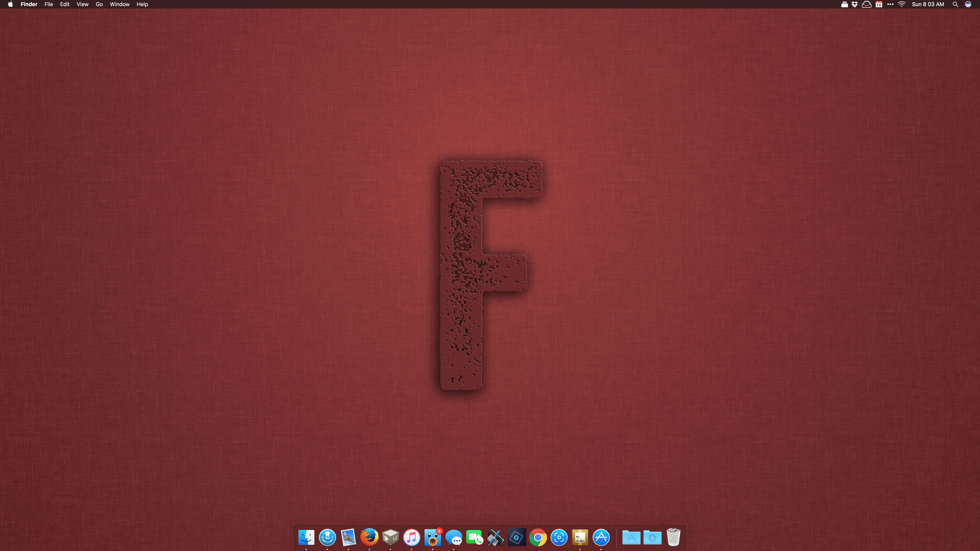
Task: Open the File menu
Action: (49, 4)
